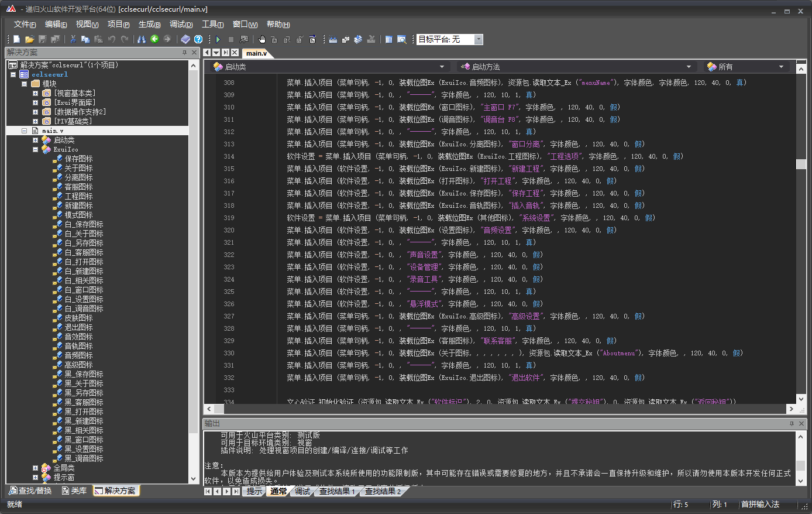This screenshot has width=812, height=514.
Task: Click the editor horizontal scrollbar right arrow
Action: tap(791, 409)
